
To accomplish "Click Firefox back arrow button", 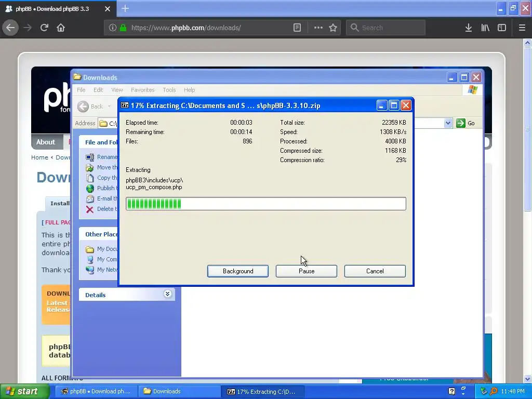I will pos(10,28).
